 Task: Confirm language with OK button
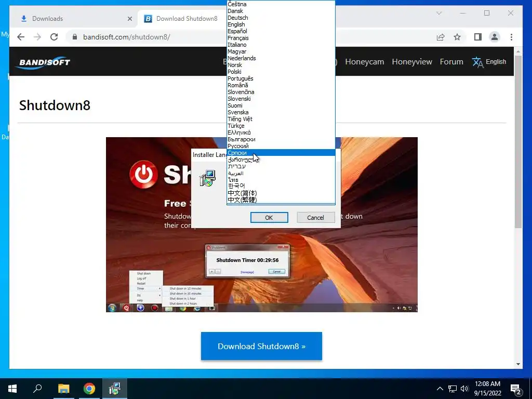269,218
